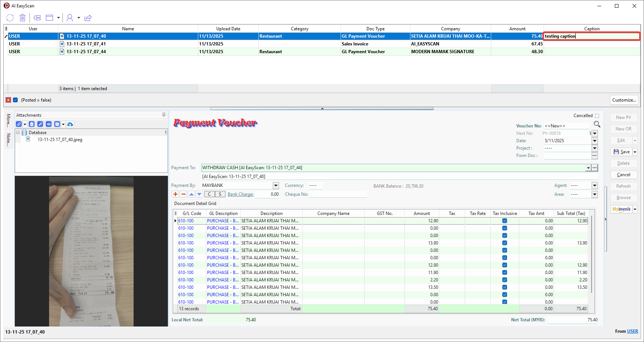Click the eye preview attachment icon
Screen dimensions: 644x342
[48, 124]
